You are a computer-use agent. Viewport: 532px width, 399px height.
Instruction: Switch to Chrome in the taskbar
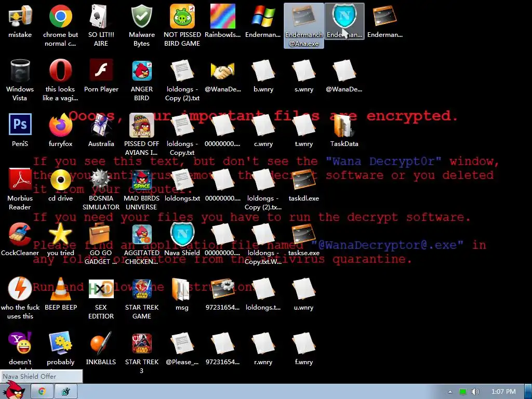coord(42,392)
